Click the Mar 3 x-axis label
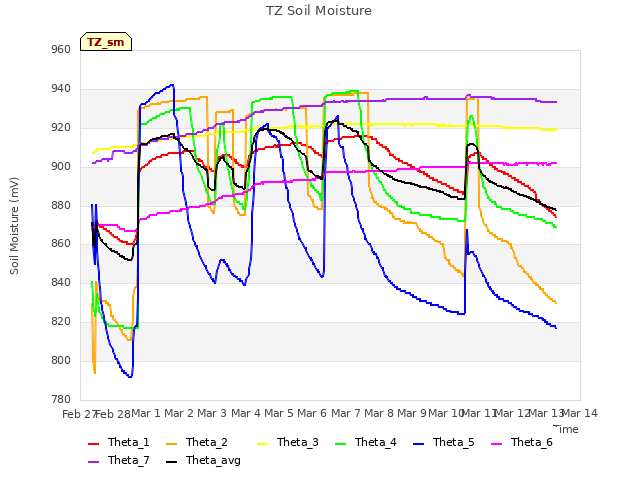Screen dimensions: 640x480 tap(212, 413)
